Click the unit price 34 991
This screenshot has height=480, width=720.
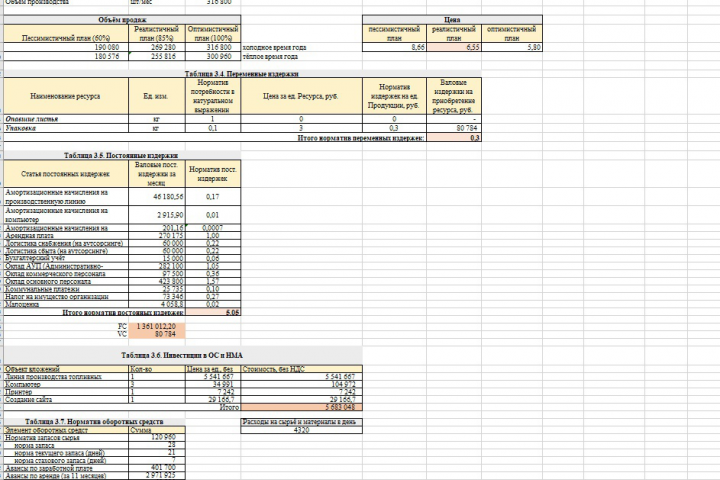[213, 384]
